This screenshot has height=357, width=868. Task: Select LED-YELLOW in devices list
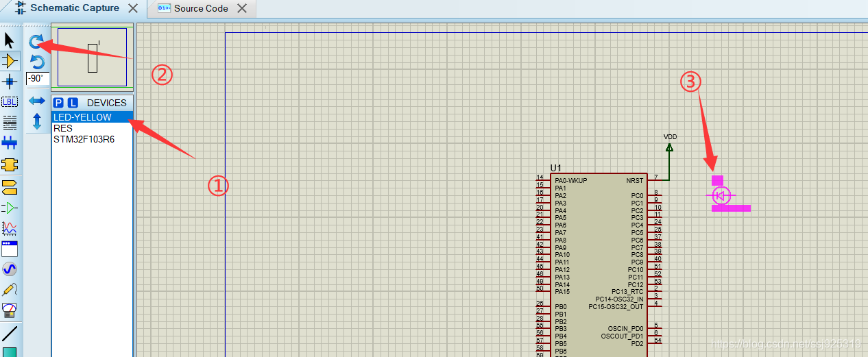[92, 117]
